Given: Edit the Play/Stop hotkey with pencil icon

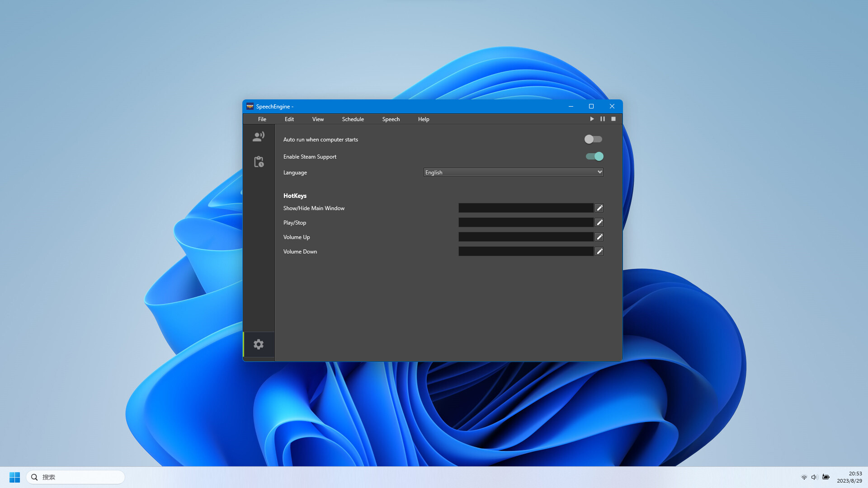Looking at the screenshot, I should pyautogui.click(x=599, y=222).
